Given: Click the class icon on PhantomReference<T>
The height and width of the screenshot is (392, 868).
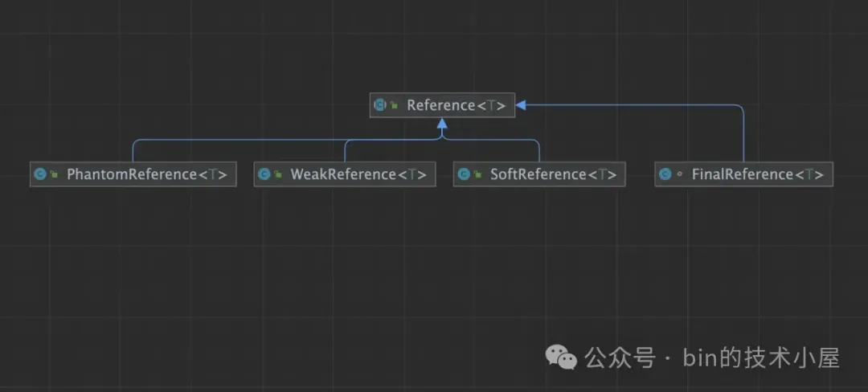Looking at the screenshot, I should click(x=40, y=174).
